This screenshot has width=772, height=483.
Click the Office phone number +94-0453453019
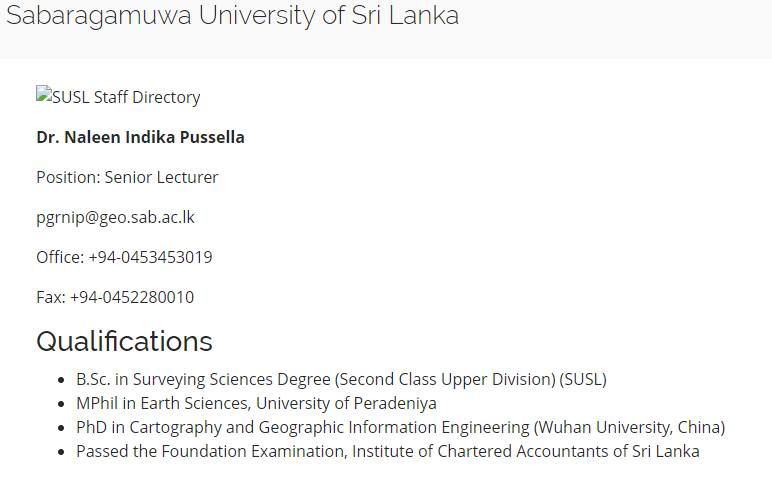coord(150,257)
